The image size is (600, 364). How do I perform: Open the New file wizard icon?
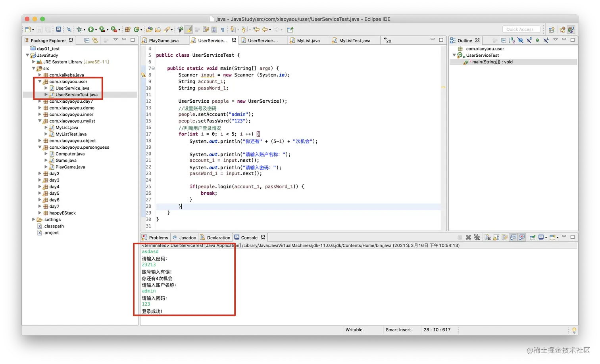point(28,29)
